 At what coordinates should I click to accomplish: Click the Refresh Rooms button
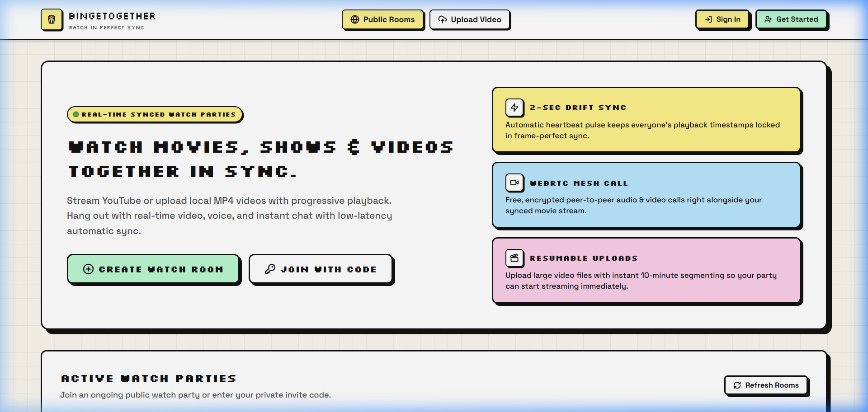(766, 385)
